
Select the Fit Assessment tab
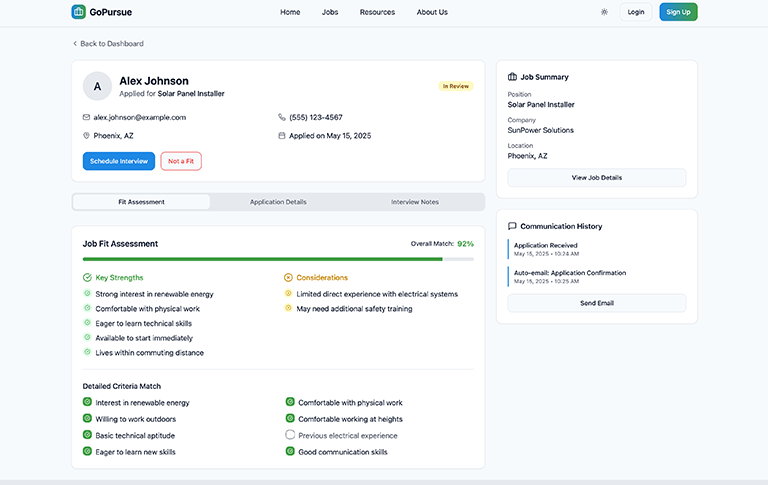click(x=142, y=202)
